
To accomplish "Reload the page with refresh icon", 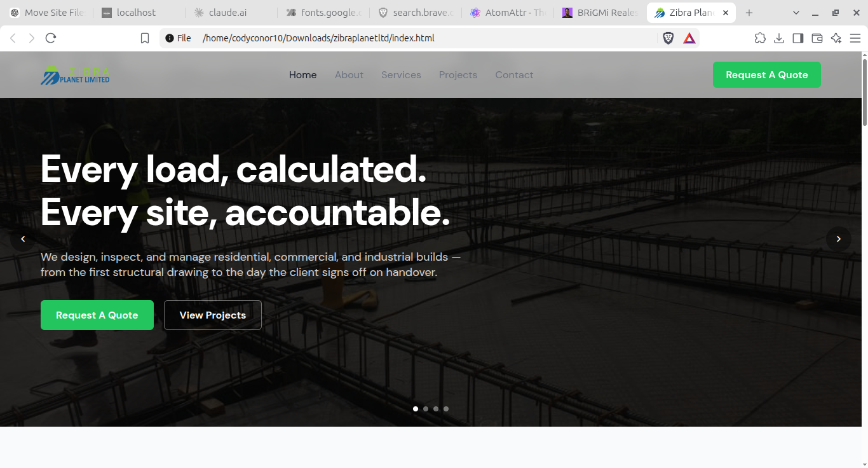I will (x=51, y=38).
